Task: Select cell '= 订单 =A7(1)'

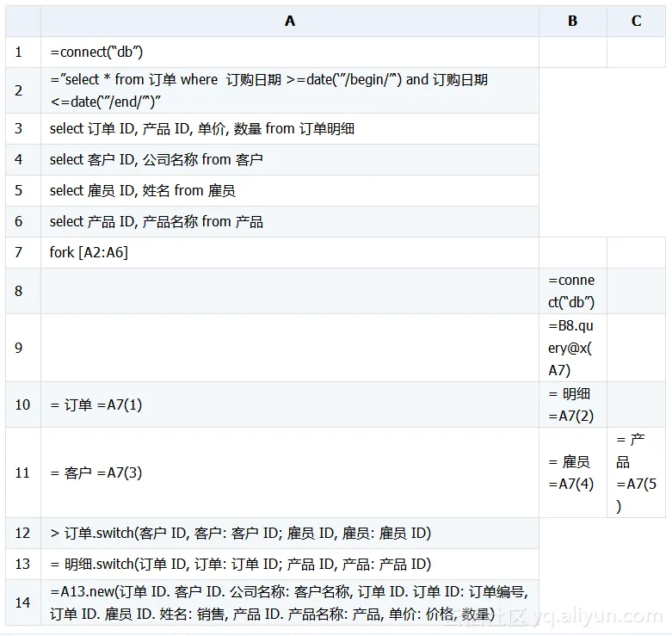Action: 290,404
